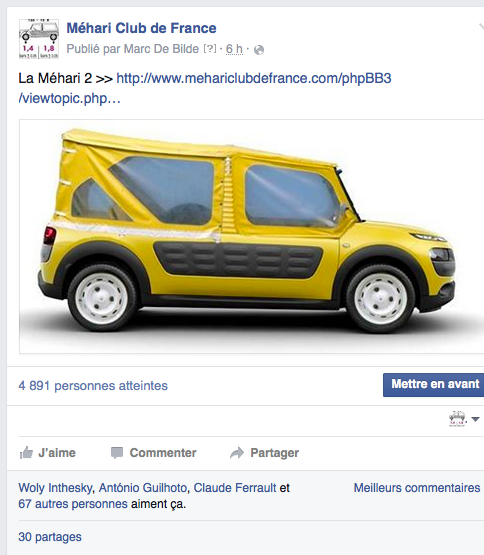Click the thumbs-up J'aime icon
Viewport: 484px width, 555px height.
(x=26, y=452)
